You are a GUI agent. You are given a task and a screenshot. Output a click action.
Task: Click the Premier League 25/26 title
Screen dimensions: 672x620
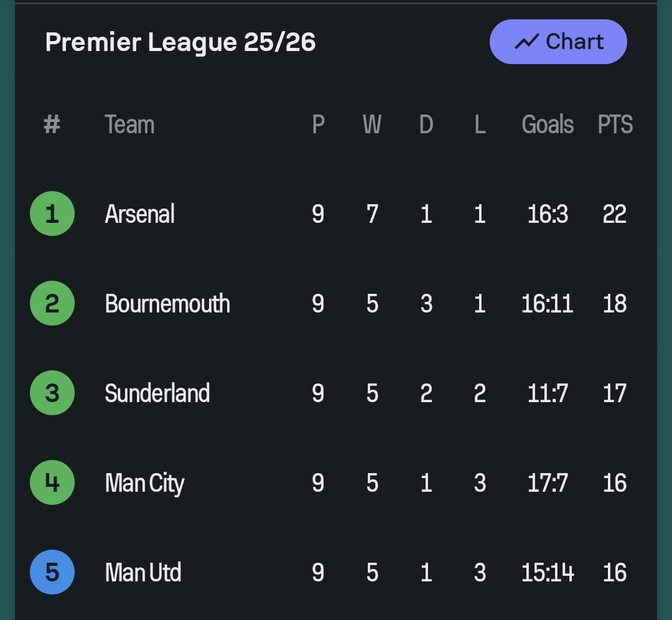pyautogui.click(x=180, y=42)
